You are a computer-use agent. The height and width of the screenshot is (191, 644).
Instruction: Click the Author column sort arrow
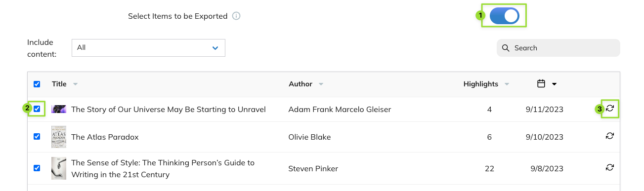pyautogui.click(x=321, y=84)
